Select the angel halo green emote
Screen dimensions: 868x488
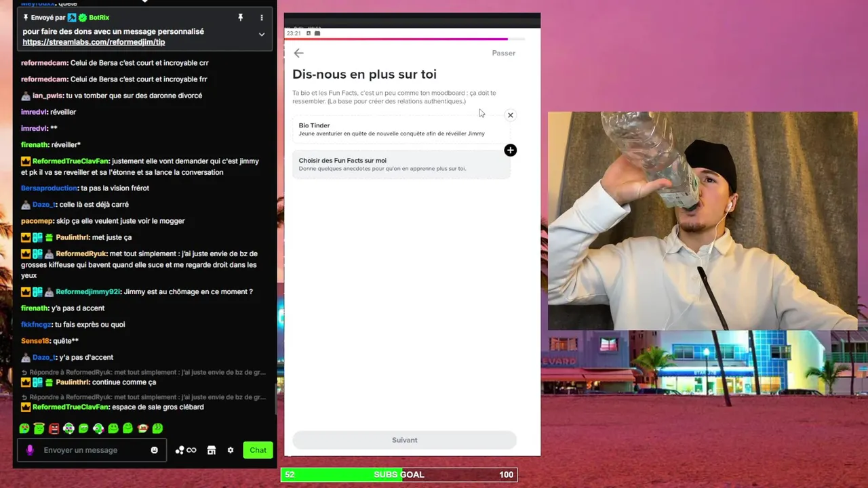pyautogui.click(x=39, y=428)
